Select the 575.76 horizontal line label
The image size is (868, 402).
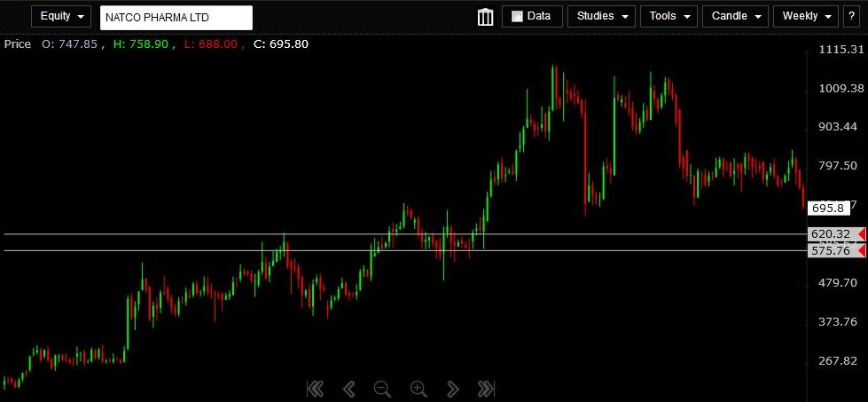[830, 251]
